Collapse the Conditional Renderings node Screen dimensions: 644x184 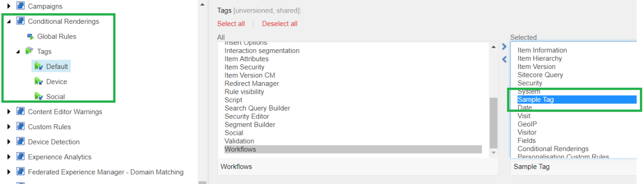[9, 22]
